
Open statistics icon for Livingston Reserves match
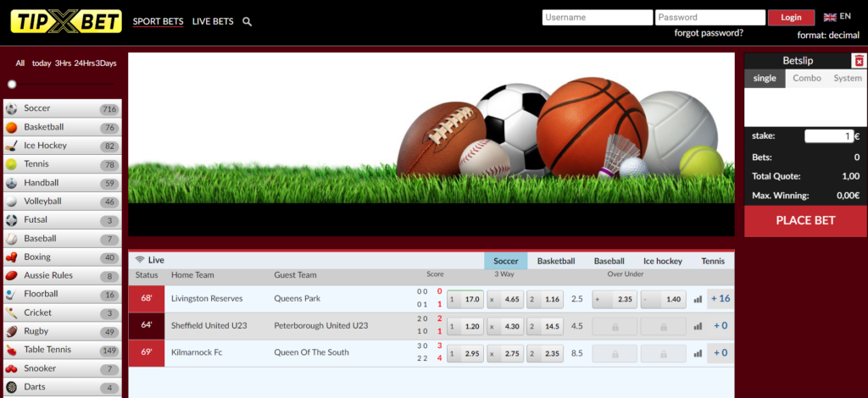point(698,299)
